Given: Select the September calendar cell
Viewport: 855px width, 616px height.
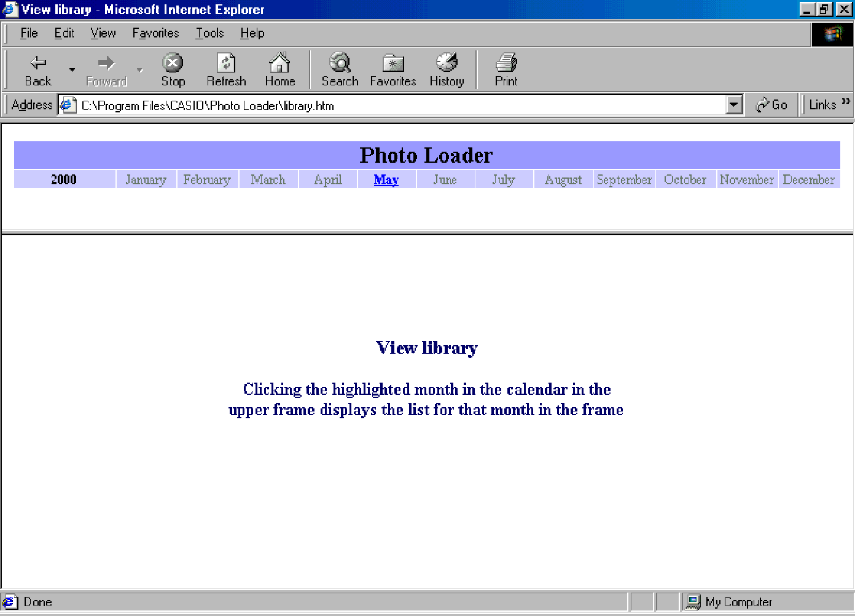Looking at the screenshot, I should click(624, 179).
